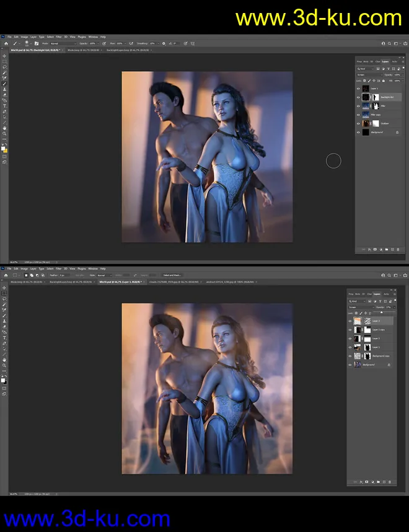This screenshot has height=532, width=409.
Task: Click the foreground color swatch in upper toolbar
Action: [x=4, y=148]
